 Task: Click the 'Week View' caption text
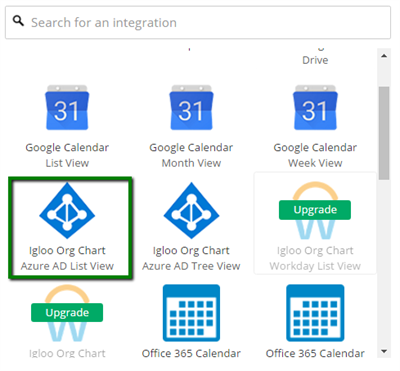tap(315, 163)
